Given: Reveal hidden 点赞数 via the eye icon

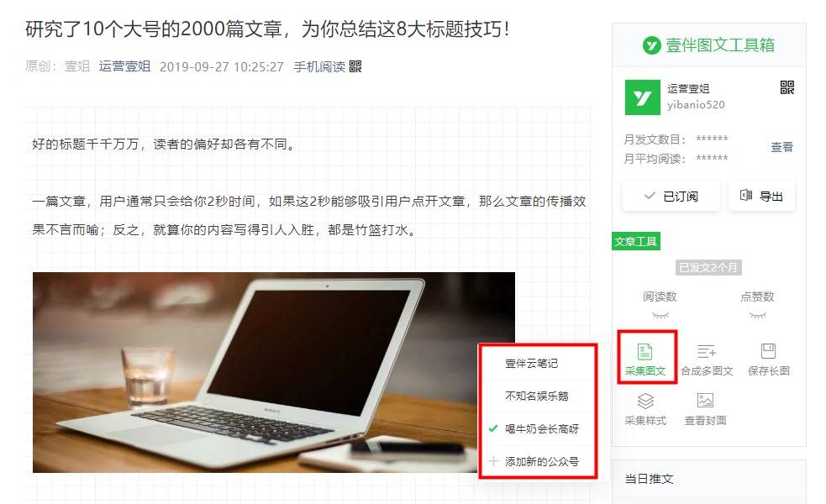Looking at the screenshot, I should [758, 316].
